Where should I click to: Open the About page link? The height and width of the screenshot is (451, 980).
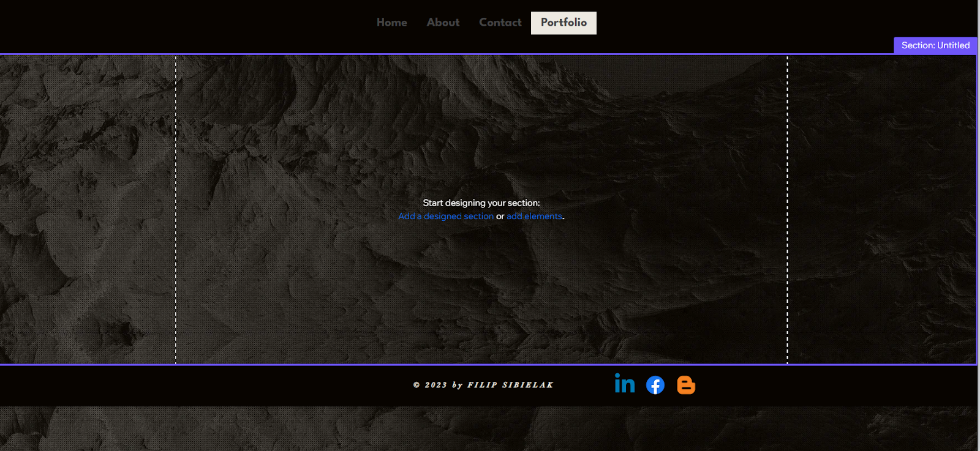[x=443, y=23]
